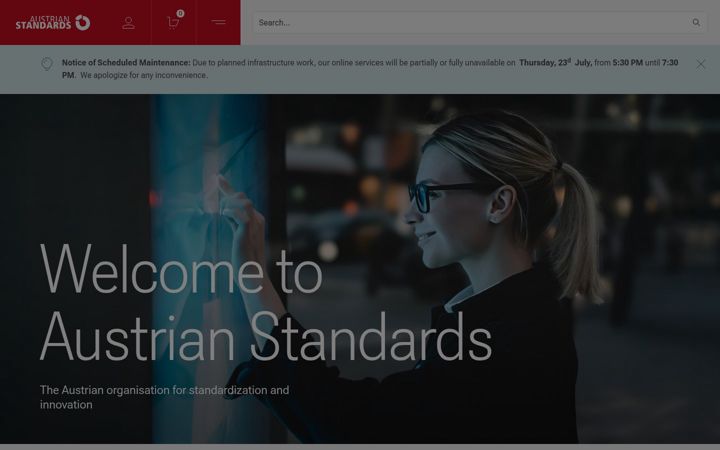Click the maintenance notice pin icon
This screenshot has width=720, height=450.
click(47, 64)
